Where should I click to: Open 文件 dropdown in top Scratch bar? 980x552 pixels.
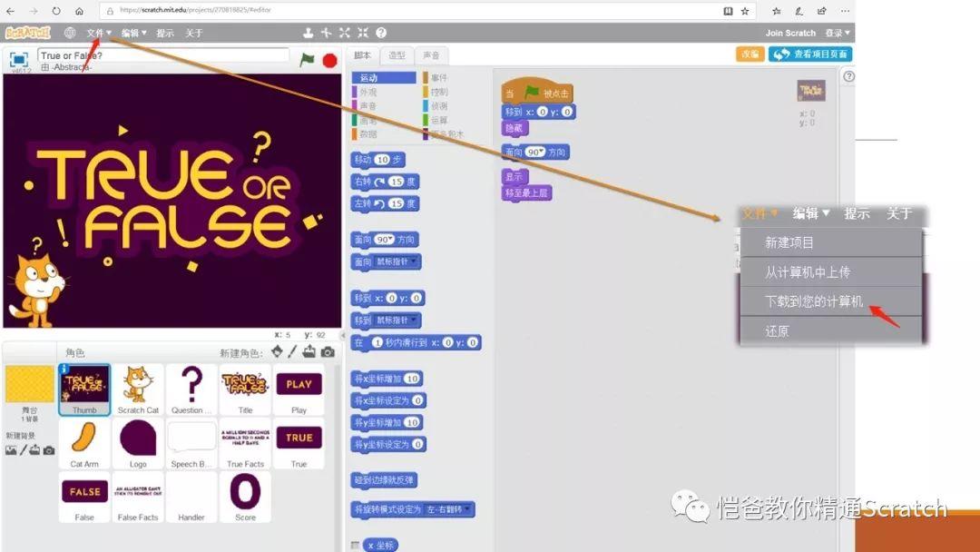click(99, 33)
